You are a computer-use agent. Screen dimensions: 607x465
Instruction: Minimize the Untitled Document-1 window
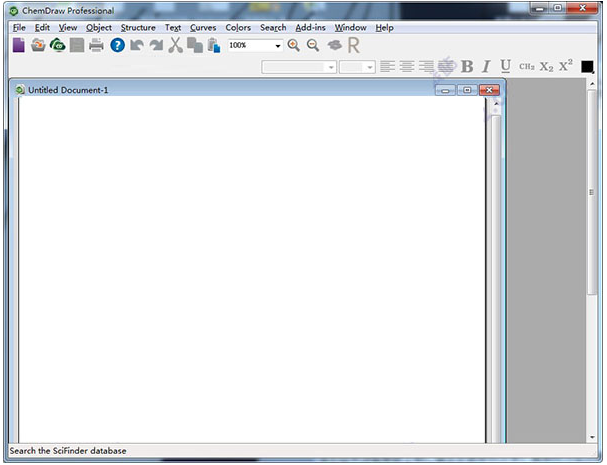445,90
